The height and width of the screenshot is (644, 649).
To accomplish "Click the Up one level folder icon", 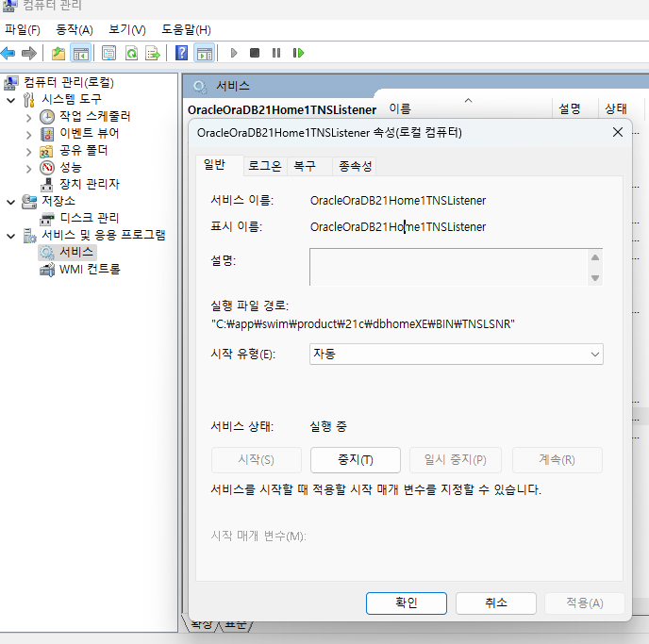I will pos(58,53).
